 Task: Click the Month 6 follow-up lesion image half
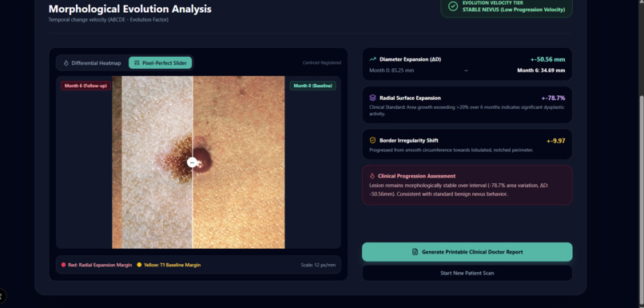click(152, 162)
